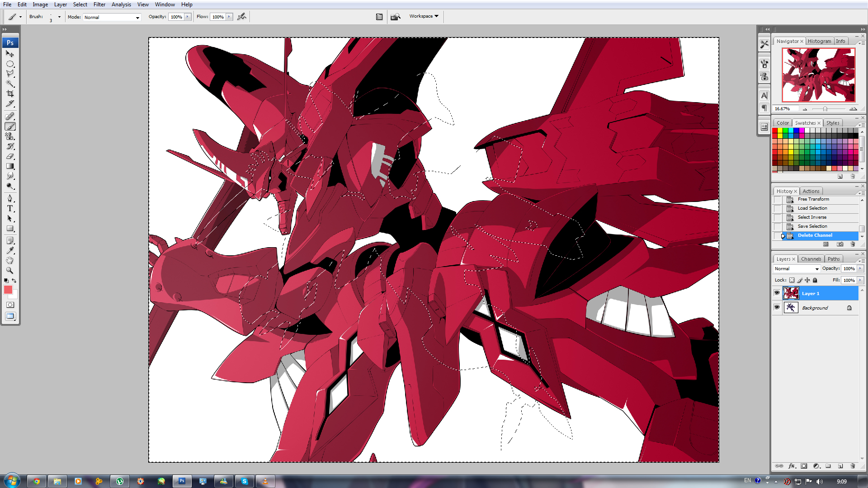Select Load Selection history state

(x=812, y=208)
